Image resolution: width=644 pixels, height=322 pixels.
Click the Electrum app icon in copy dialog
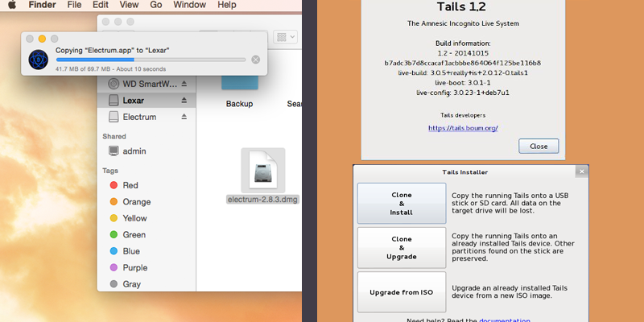click(38, 60)
